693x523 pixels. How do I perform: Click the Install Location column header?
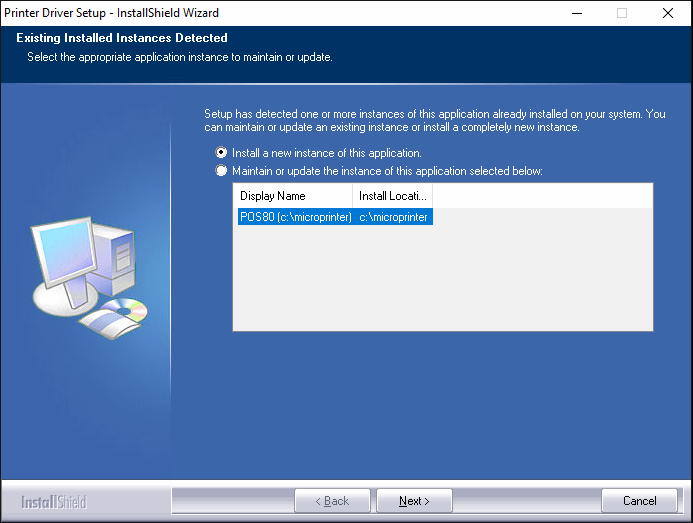[x=392, y=196]
